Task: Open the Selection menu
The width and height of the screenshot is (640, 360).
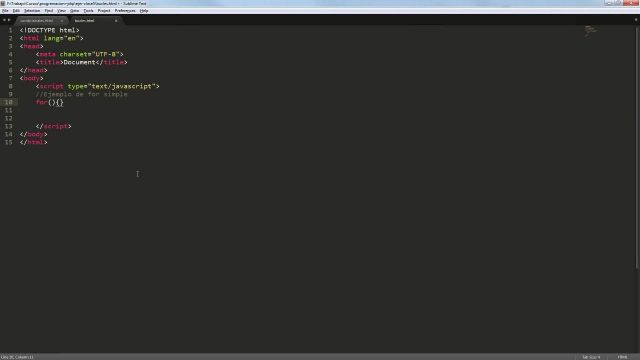Action: (32, 11)
